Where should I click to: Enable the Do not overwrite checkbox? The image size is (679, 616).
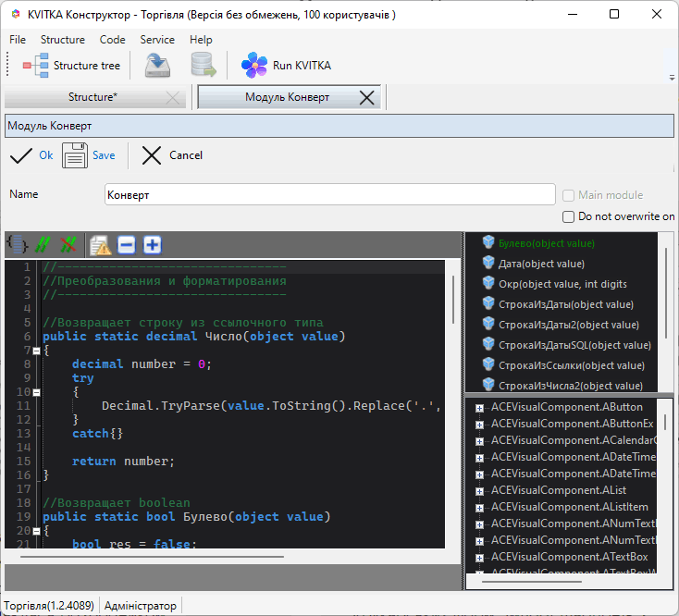pos(568,216)
